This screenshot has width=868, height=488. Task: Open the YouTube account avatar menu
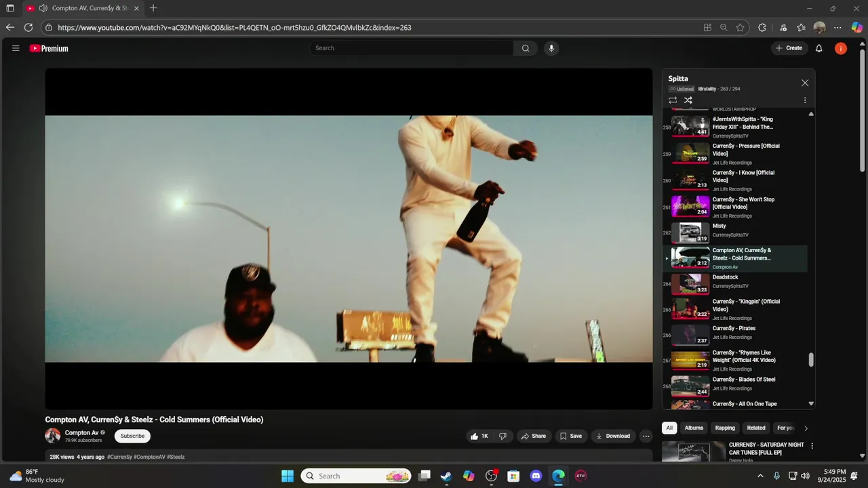click(841, 48)
